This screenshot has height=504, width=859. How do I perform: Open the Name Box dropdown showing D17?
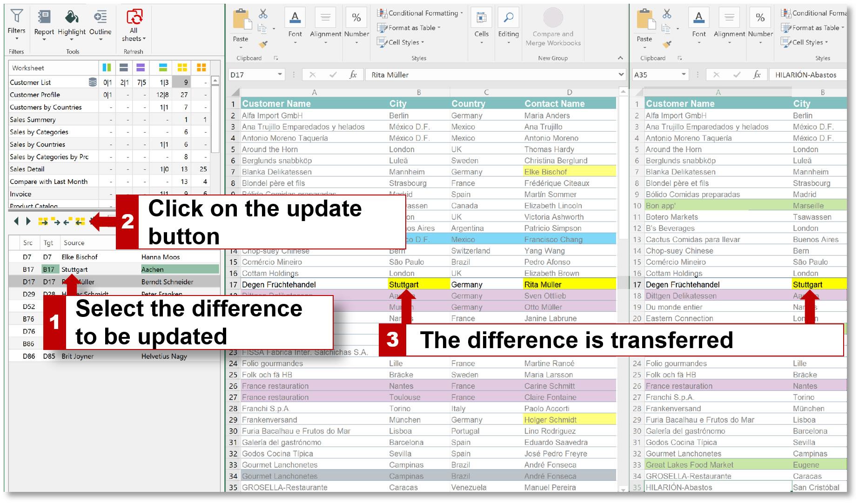(280, 74)
